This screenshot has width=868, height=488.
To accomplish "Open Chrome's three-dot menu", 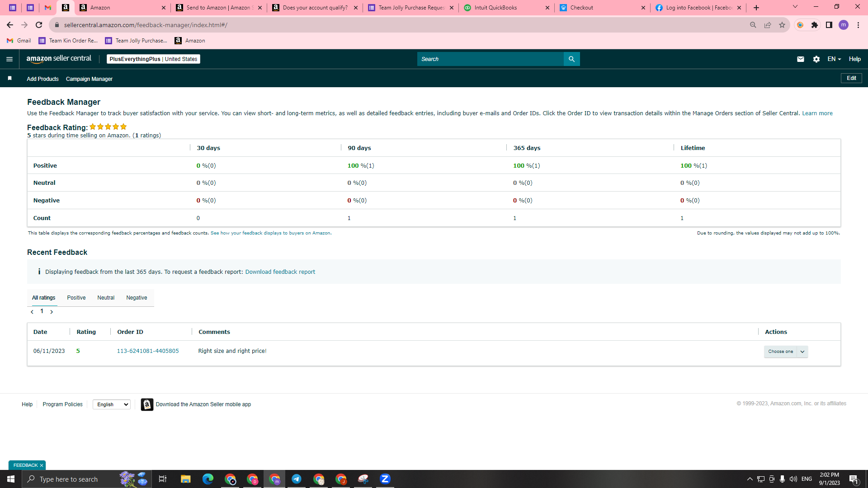I will click(x=858, y=25).
